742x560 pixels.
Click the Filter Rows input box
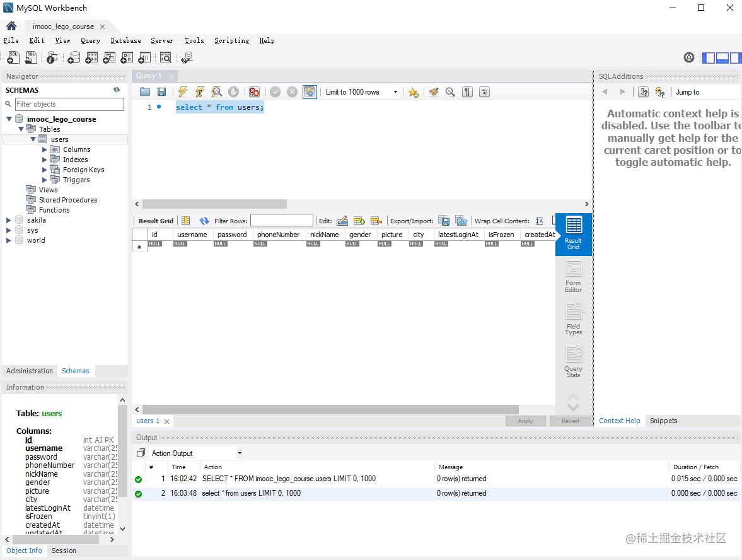click(x=282, y=221)
